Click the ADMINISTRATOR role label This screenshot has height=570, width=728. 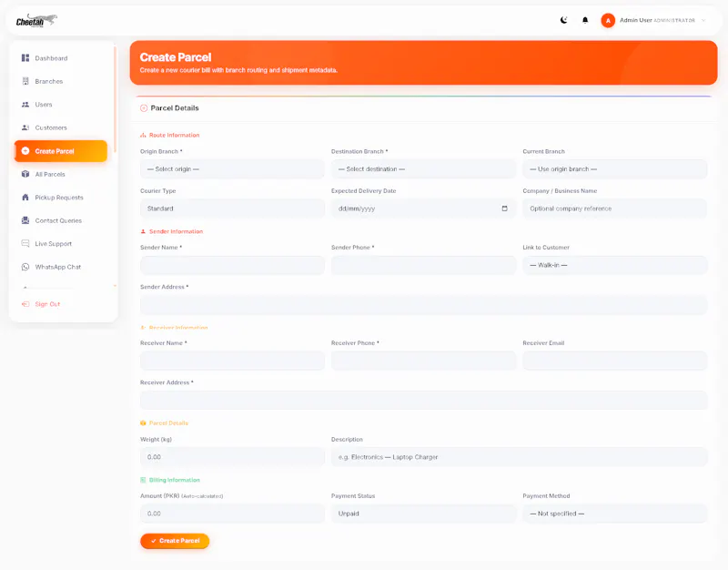pyautogui.click(x=674, y=20)
